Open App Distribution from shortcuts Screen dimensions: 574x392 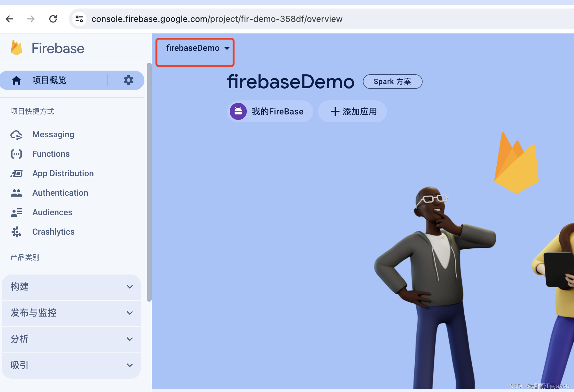point(63,173)
